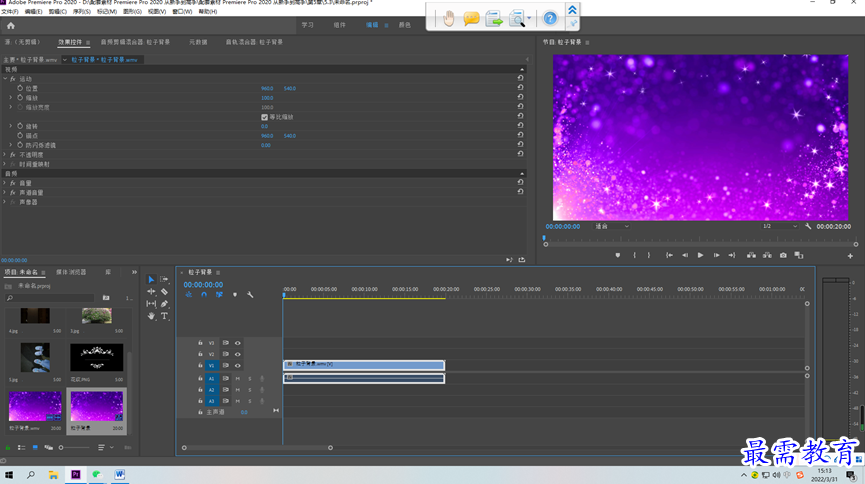Click the Home icon
The width and height of the screenshot is (865, 484).
tap(10, 25)
